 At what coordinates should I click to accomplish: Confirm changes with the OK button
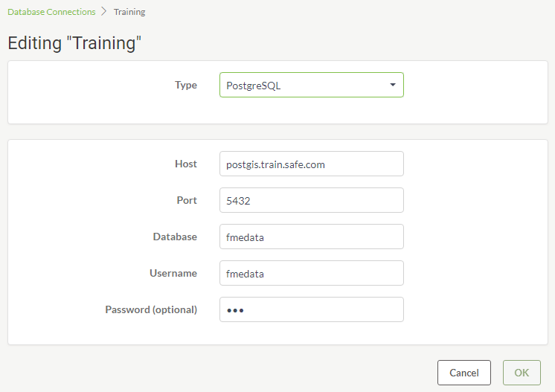pos(522,373)
